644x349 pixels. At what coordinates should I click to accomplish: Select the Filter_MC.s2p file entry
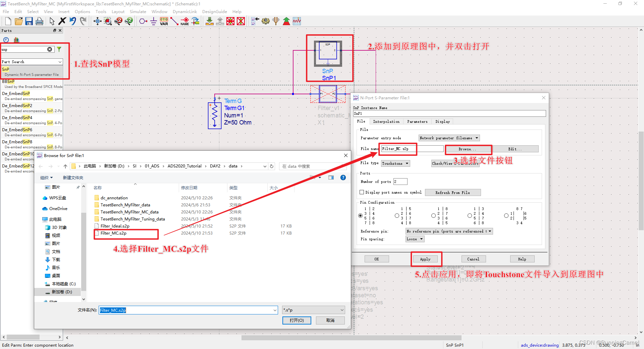[x=114, y=233]
